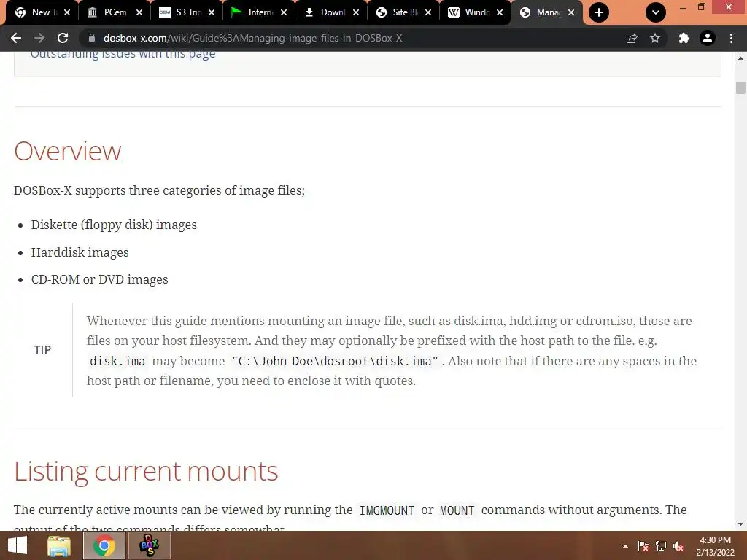Click the page scroll-down arrow
Viewport: 747px width, 560px height.
[x=740, y=524]
